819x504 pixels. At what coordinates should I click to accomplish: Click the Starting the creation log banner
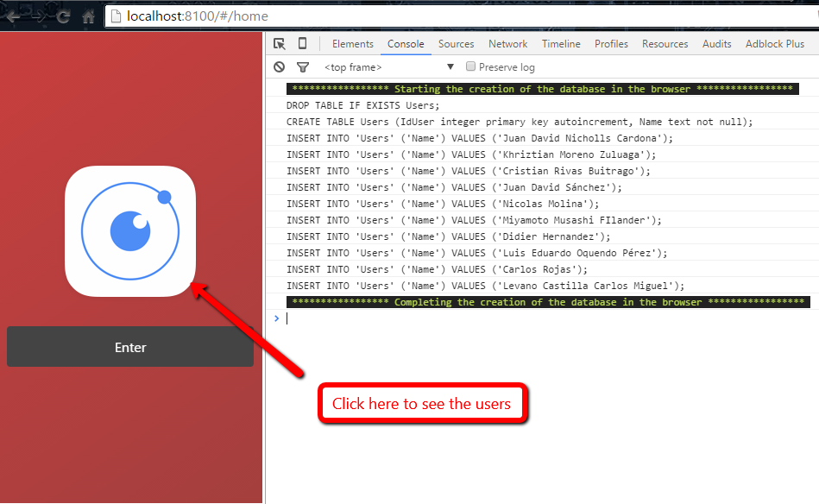click(543, 89)
